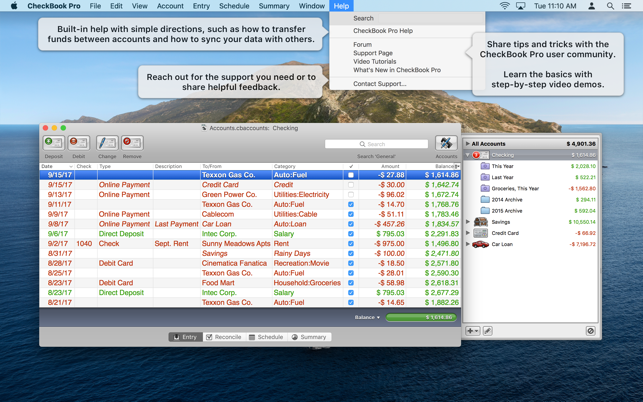
Task: Uncheck cleared box for Car Loan payment row
Action: [351, 224]
